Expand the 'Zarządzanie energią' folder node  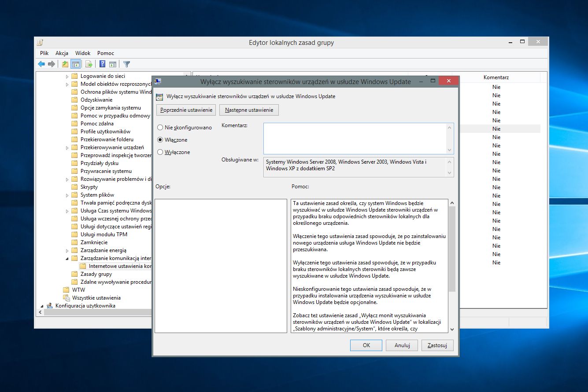(67, 250)
